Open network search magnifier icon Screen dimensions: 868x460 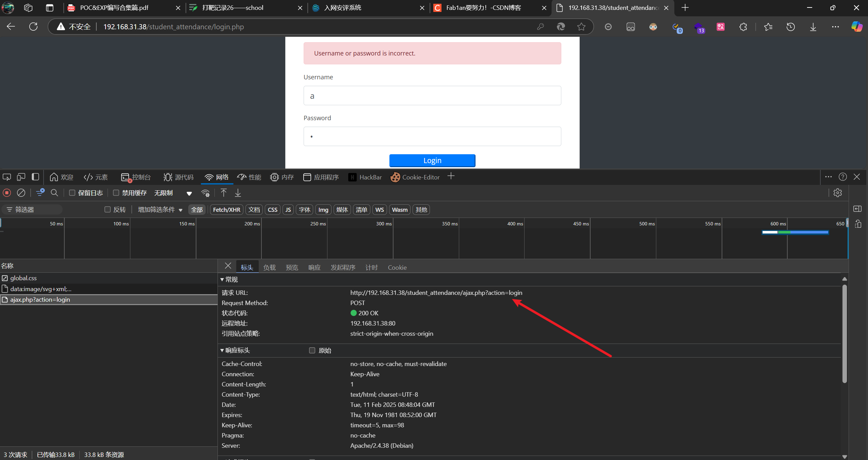(54, 193)
